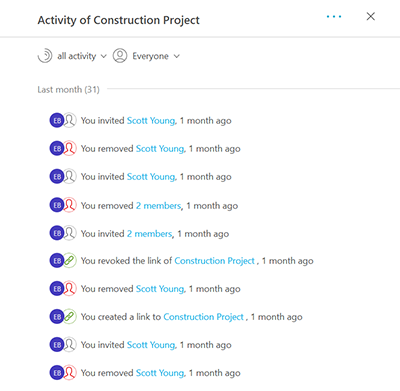Click the green link icon on created link entry
Image resolution: width=400 pixels, height=391 pixels.
[70, 316]
